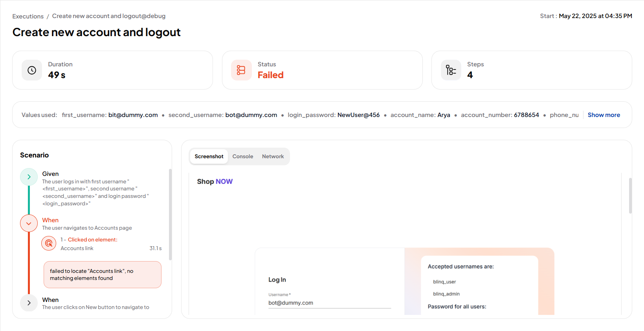Image resolution: width=644 pixels, height=331 pixels.
Task: Expand the Given step chevron
Action: [x=29, y=177]
